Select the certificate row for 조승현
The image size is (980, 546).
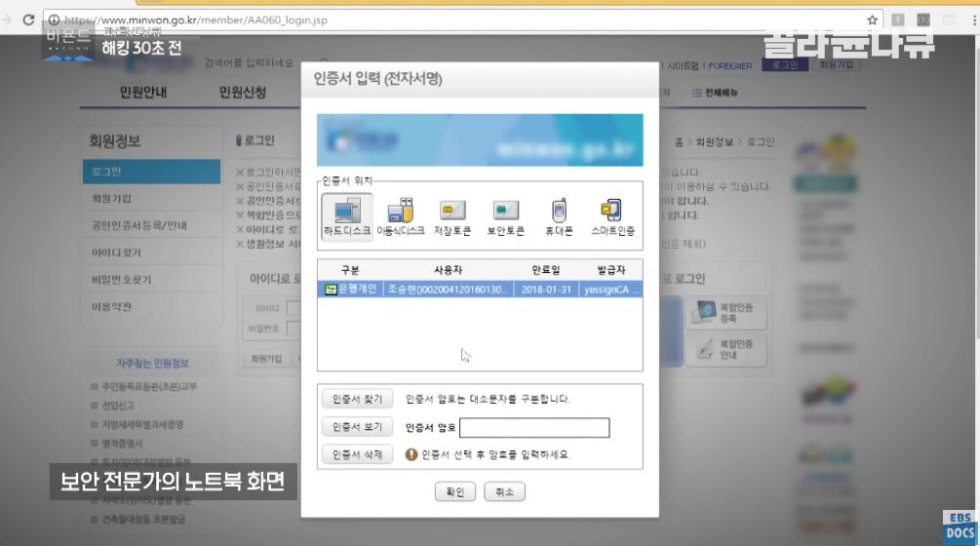pos(480,290)
